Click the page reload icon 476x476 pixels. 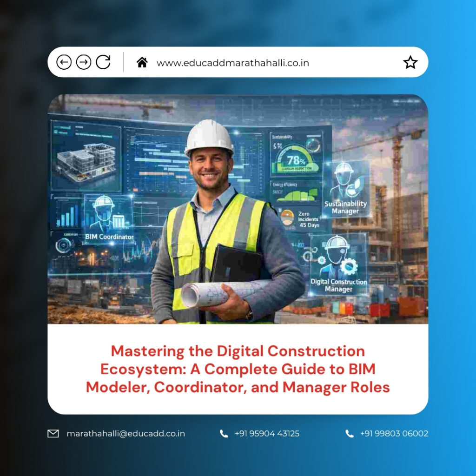(103, 61)
